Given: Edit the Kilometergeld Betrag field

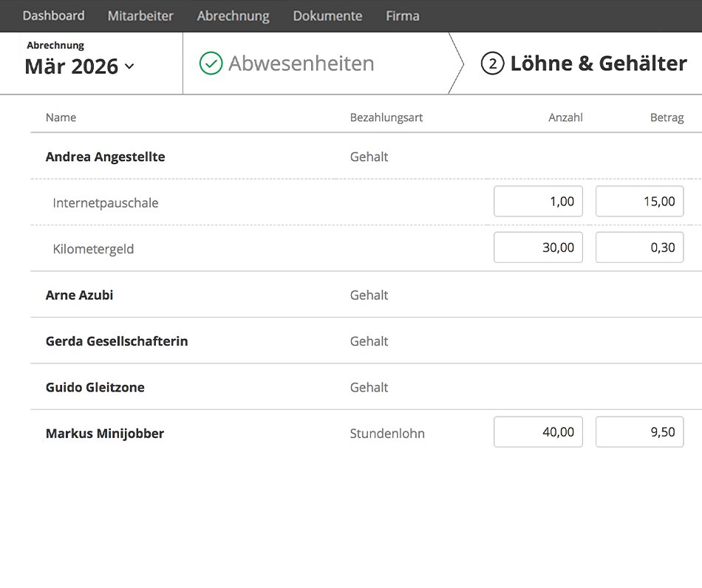Looking at the screenshot, I should click(639, 247).
